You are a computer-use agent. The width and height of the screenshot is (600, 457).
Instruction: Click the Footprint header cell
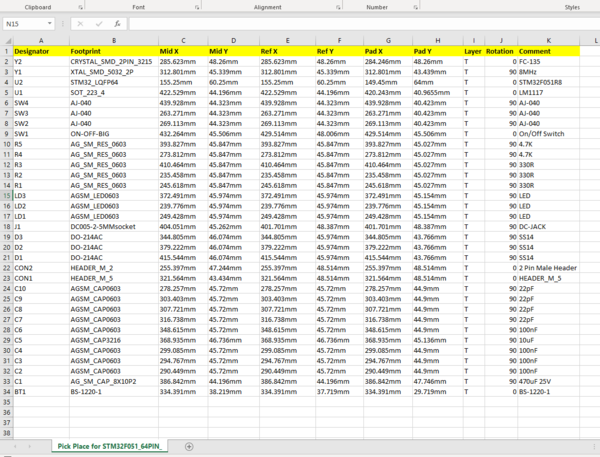click(x=114, y=51)
